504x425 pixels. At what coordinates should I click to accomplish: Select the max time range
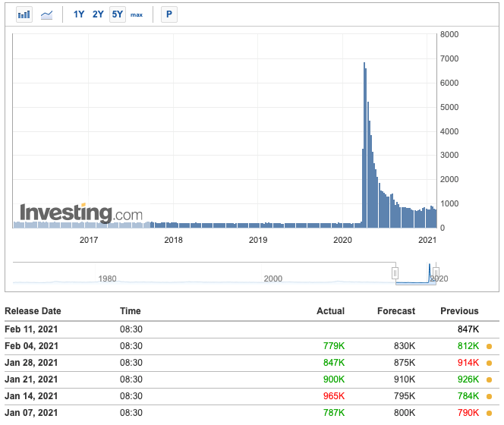coord(137,14)
